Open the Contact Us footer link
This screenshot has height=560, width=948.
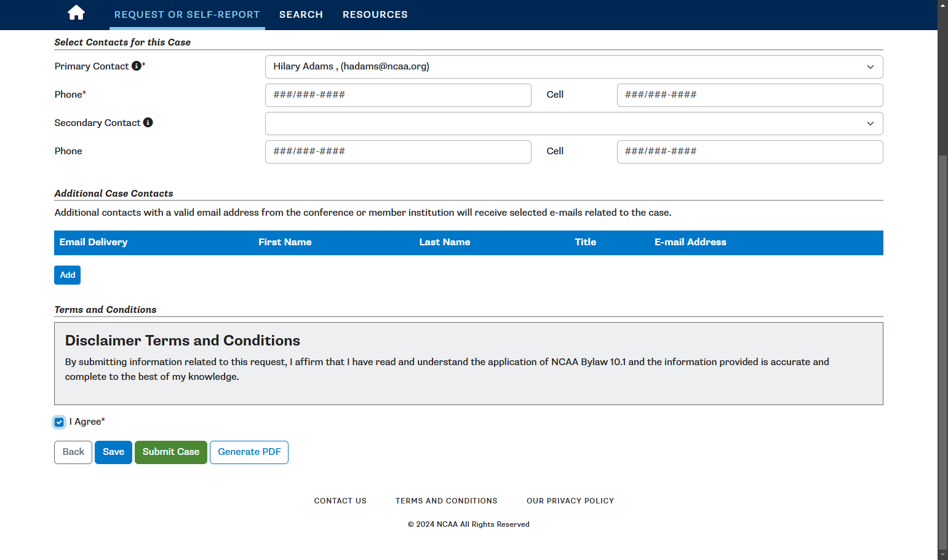(340, 501)
